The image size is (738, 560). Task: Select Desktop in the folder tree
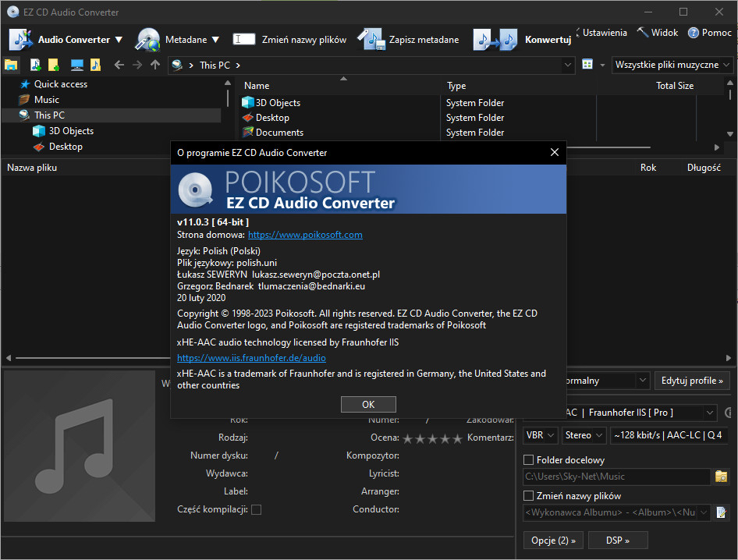pyautogui.click(x=66, y=147)
